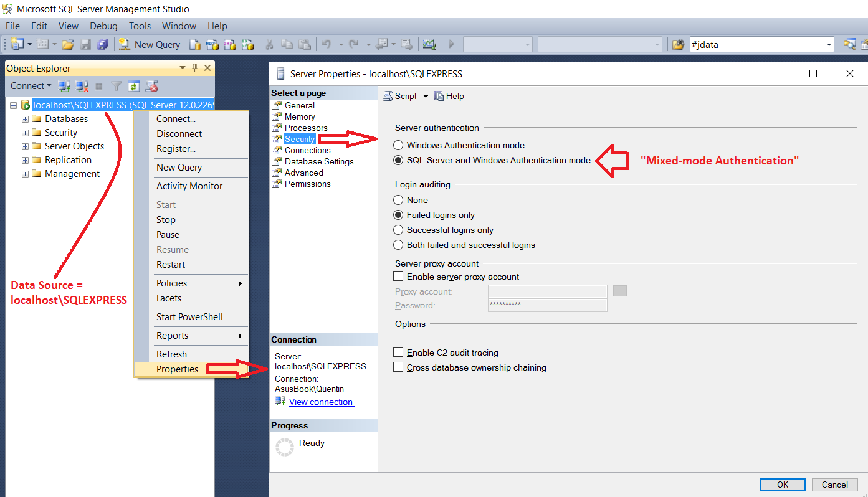Click the Analysis Services DMX Query icon
868x497 pixels.
click(230, 44)
